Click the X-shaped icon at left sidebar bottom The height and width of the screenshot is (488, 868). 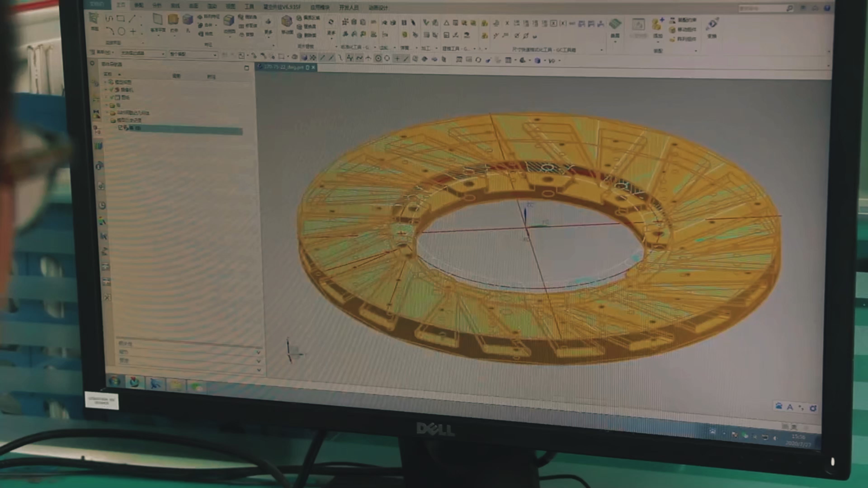click(x=107, y=297)
